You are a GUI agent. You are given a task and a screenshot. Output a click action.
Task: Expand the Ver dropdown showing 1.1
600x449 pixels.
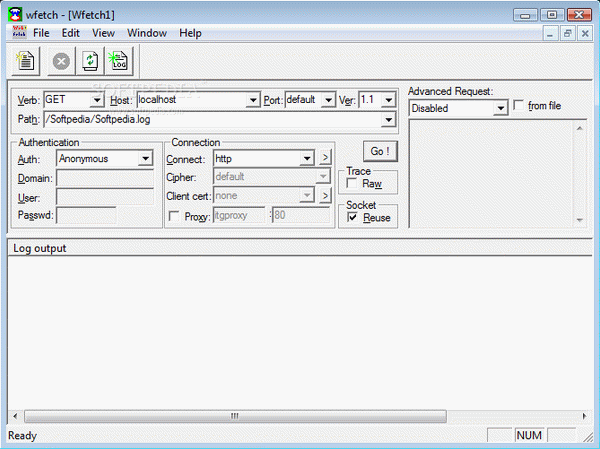pos(388,100)
